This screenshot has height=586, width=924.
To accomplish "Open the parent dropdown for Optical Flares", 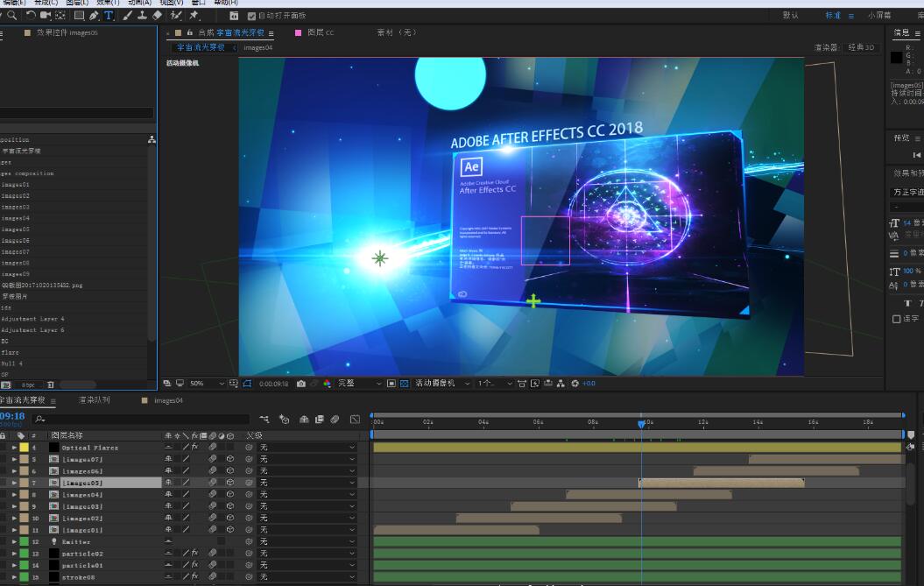I will tap(307, 448).
